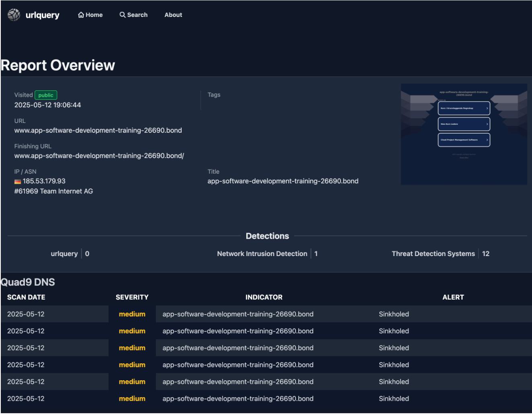Click the #61969 Team Internet AG ASN
532x414 pixels.
(x=53, y=191)
